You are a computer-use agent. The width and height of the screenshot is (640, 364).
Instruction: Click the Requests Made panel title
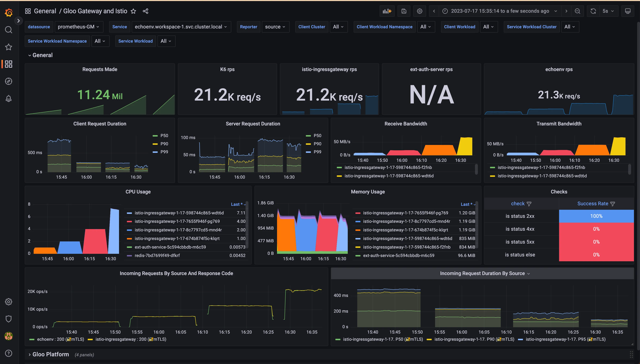click(100, 69)
